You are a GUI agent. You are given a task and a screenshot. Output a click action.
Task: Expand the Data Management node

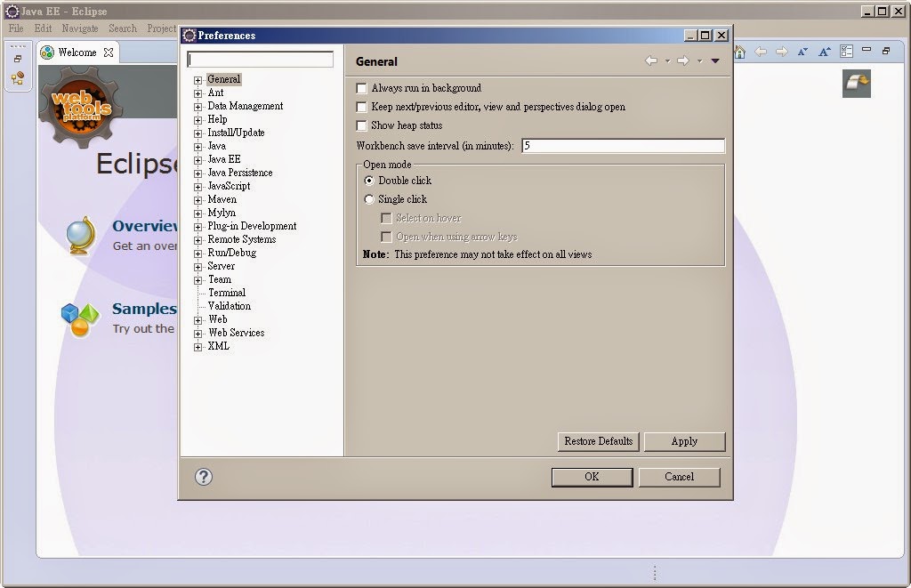point(198,107)
